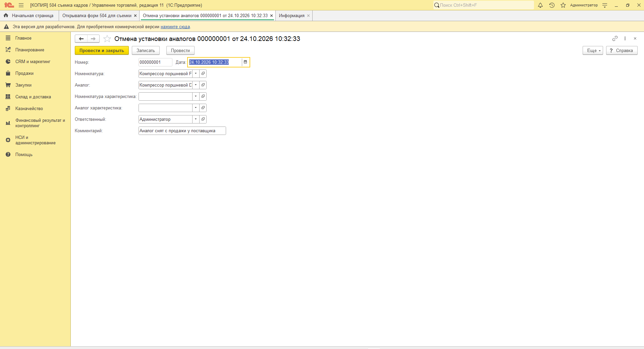Add document to favorites with the star

pyautogui.click(x=107, y=39)
